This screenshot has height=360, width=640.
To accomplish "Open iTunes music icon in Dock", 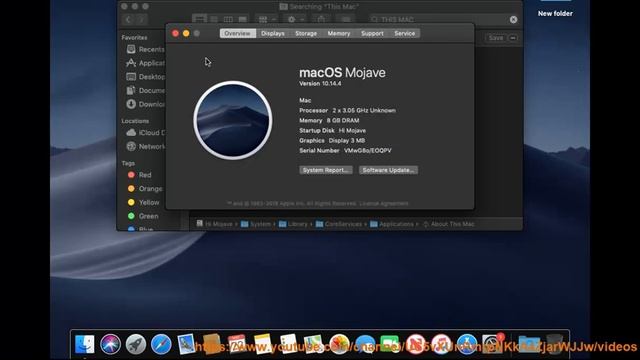I will click(441, 344).
